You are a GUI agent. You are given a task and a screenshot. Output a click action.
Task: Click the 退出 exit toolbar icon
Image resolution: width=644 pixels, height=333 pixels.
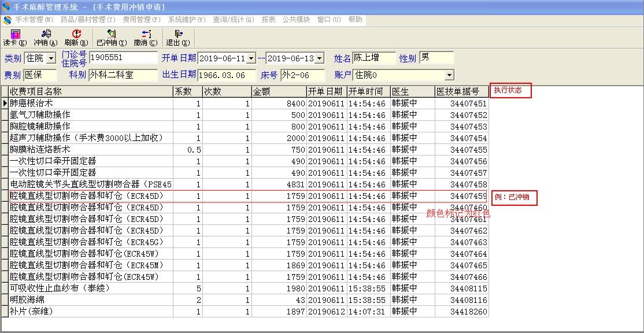[x=178, y=38]
